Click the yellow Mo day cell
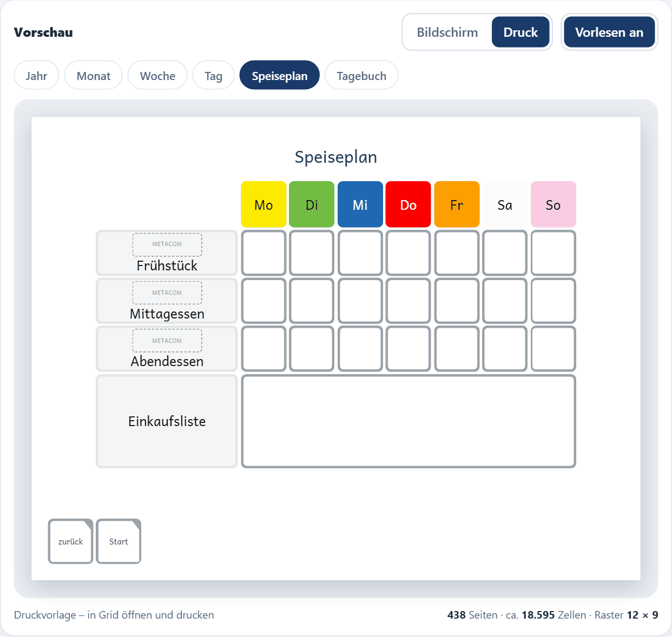This screenshot has height=637, width=672. 263,204
